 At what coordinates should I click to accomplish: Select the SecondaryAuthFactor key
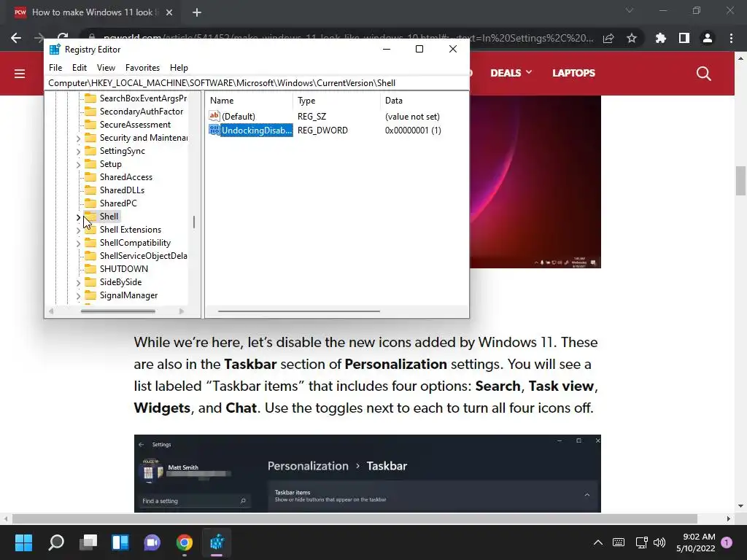141,112
